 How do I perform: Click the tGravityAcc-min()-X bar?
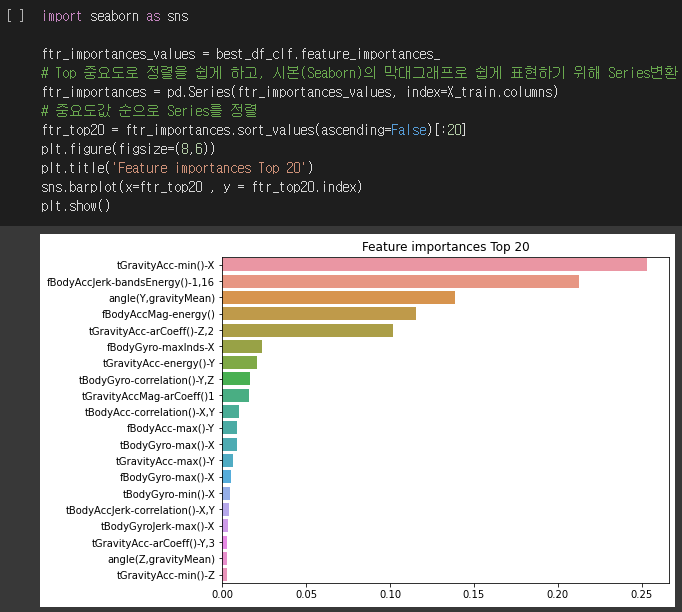pos(435,264)
